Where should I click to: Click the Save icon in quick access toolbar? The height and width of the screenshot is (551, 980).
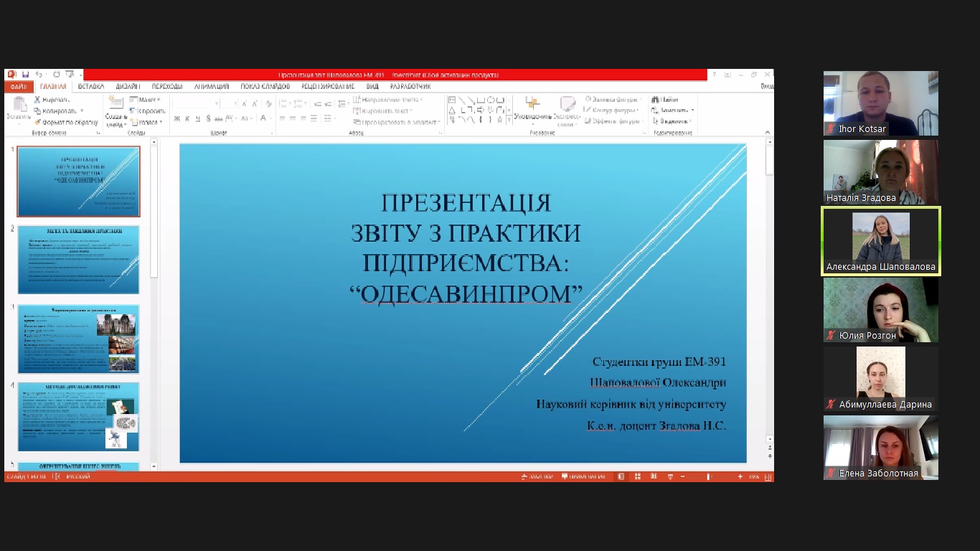[25, 75]
